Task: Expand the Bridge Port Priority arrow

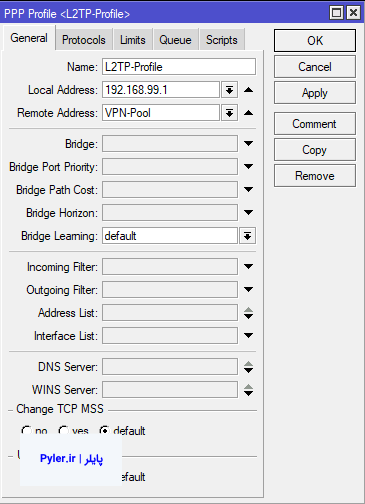Action: tap(248, 166)
